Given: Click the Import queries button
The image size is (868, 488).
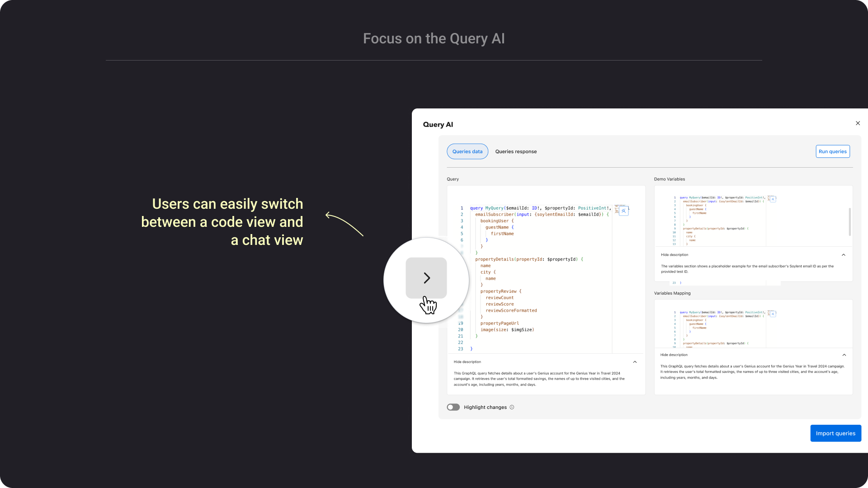Looking at the screenshot, I should point(835,433).
